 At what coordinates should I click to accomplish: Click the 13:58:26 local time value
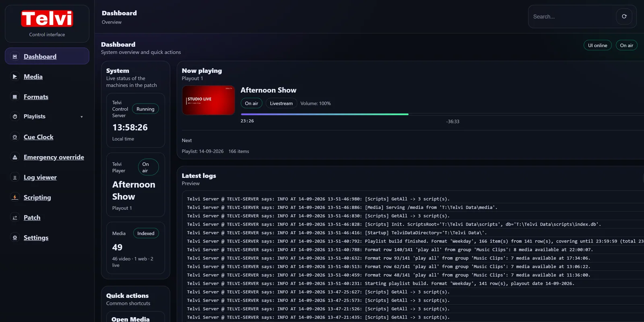tap(130, 127)
